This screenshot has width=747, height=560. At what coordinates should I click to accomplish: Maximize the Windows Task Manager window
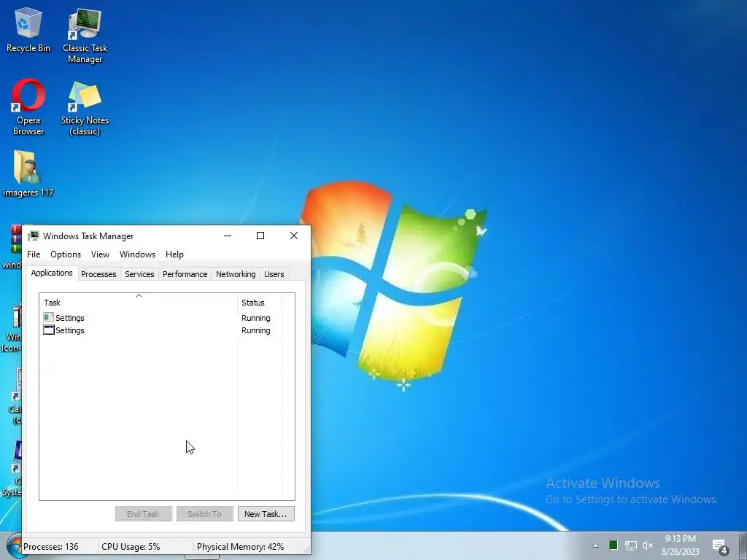pos(260,236)
